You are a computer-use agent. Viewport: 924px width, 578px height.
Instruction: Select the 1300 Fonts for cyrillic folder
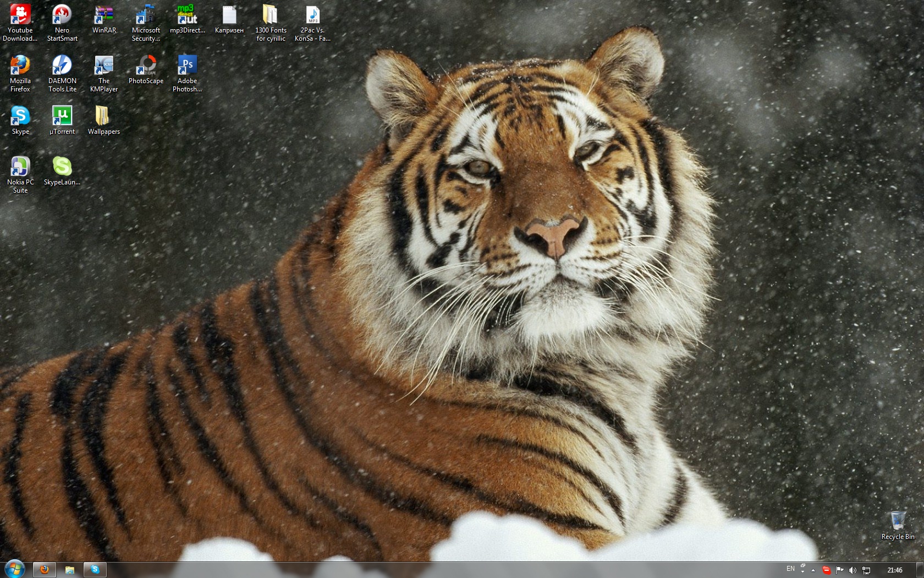tap(271, 23)
